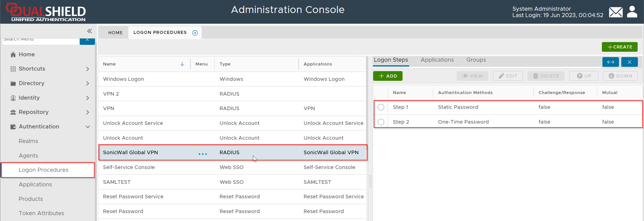Open the messages envelope icon
Screen dimensions: 644x221
[x=616, y=12]
